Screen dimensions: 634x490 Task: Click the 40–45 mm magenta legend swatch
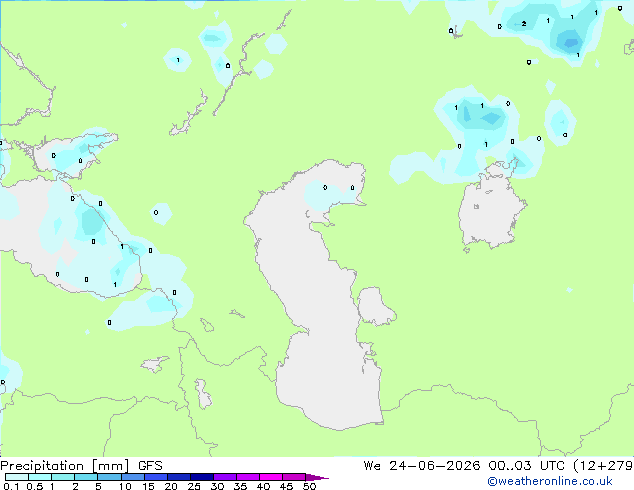pos(271,477)
